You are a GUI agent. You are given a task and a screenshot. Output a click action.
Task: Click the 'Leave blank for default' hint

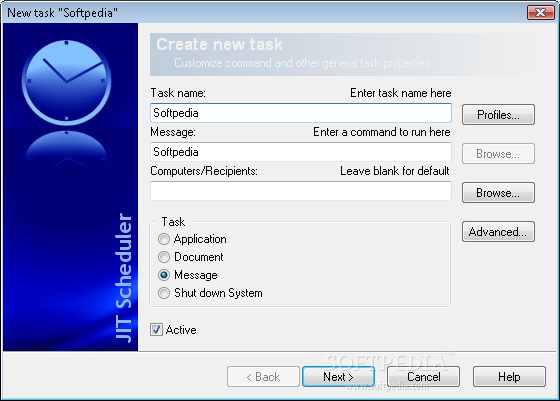click(395, 171)
